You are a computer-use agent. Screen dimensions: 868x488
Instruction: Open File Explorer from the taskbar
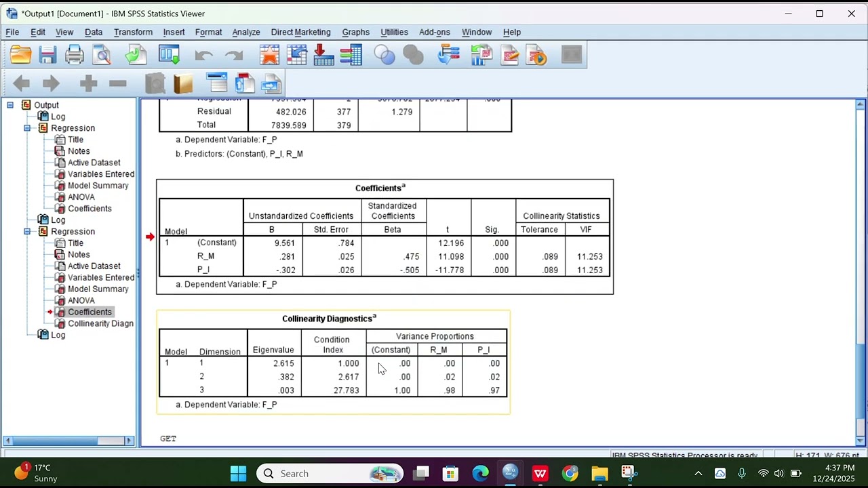[599, 473]
